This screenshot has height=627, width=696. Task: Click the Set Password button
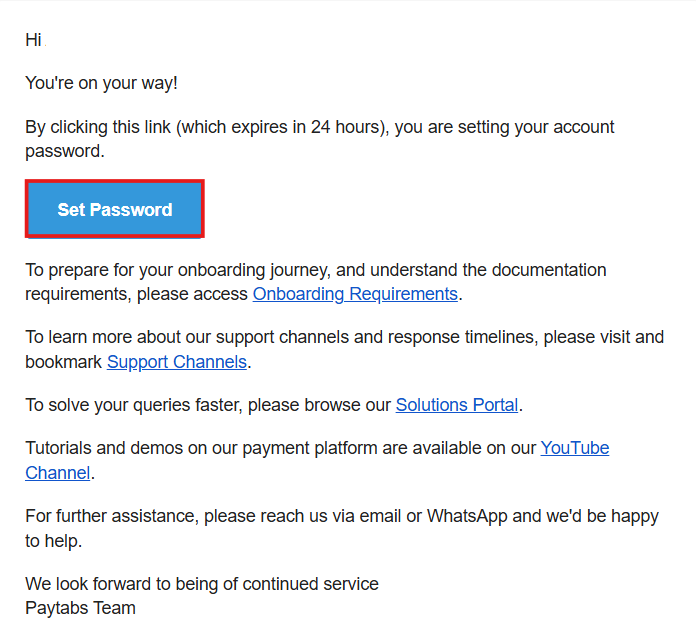point(115,210)
